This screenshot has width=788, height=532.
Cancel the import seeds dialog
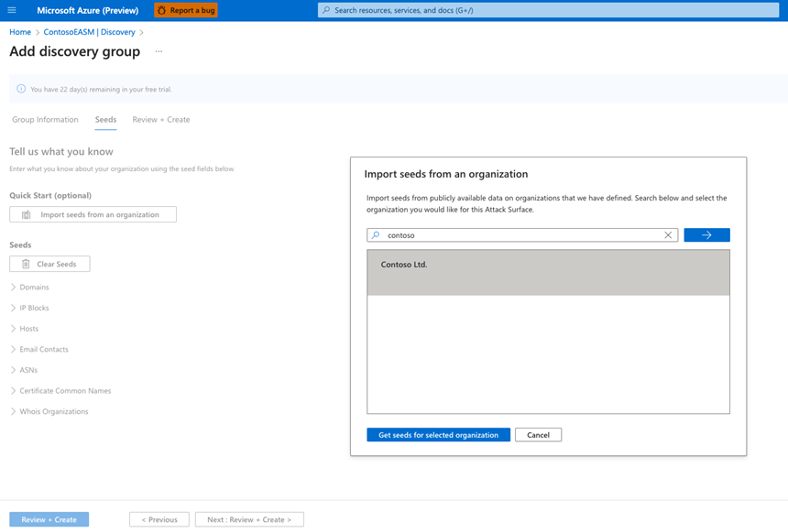538,434
